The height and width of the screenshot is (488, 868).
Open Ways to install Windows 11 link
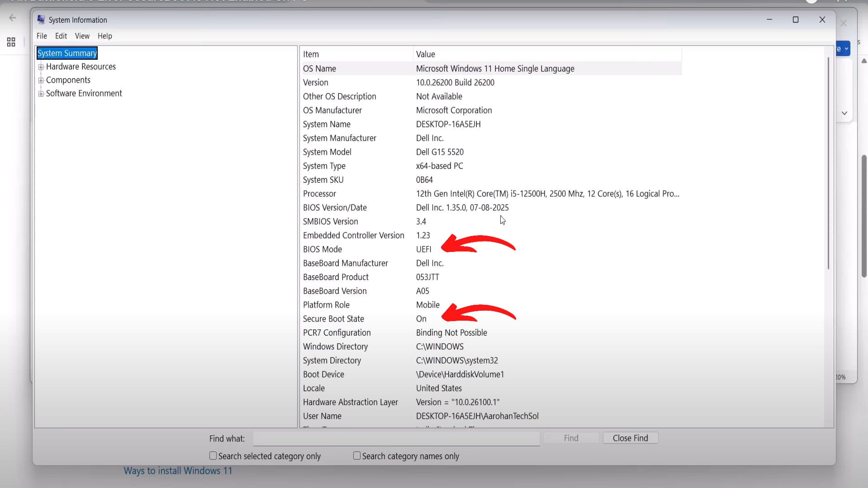click(178, 471)
